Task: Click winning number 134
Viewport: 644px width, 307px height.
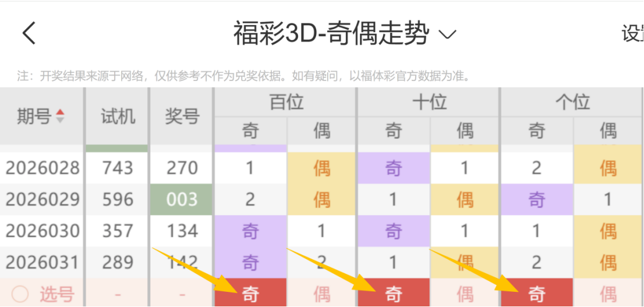Action: (x=182, y=231)
